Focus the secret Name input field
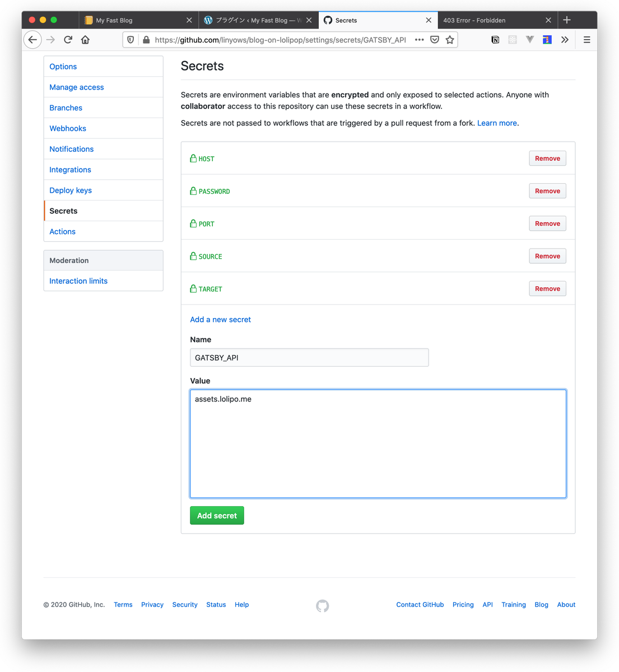Viewport: 619px width, 672px height. [309, 358]
